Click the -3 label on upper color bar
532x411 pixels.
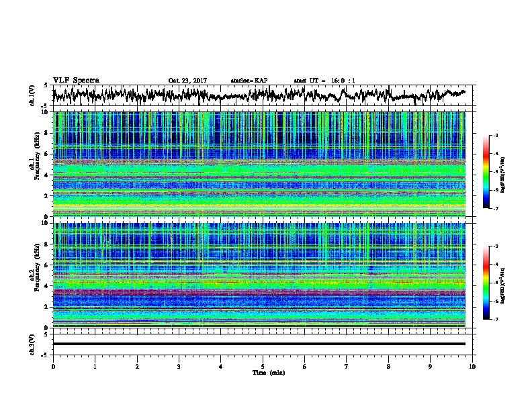coord(496,135)
